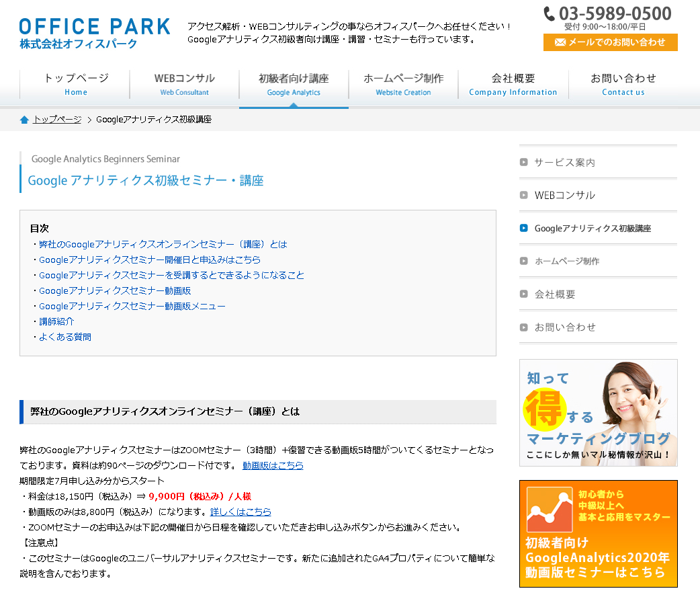Viewport: 700px width, 597px height.
Task: Click the phone number 03-5989-0500
Action: [615, 13]
